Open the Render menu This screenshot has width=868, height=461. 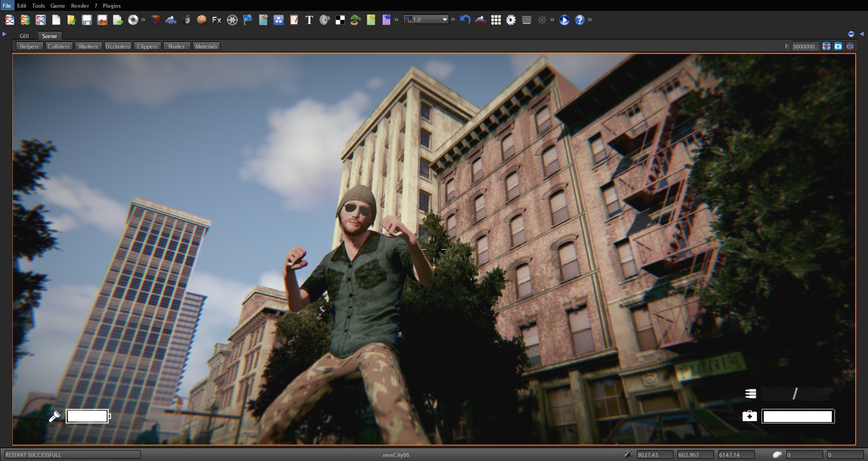[x=80, y=5]
